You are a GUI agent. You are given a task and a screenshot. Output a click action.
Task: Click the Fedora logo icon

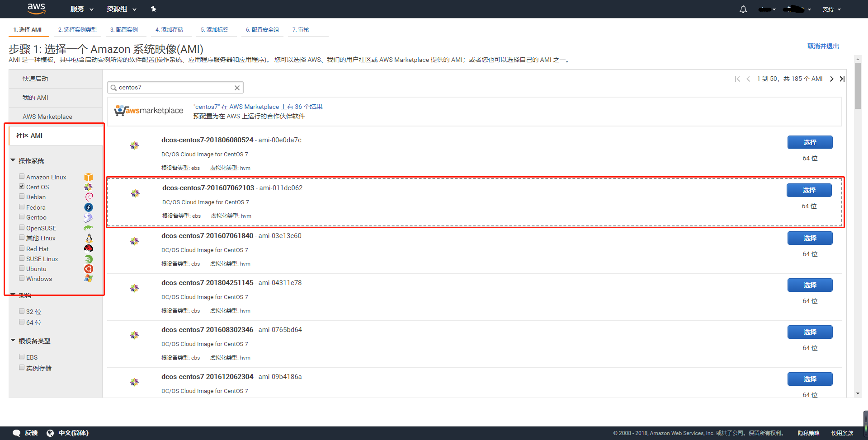coord(89,207)
